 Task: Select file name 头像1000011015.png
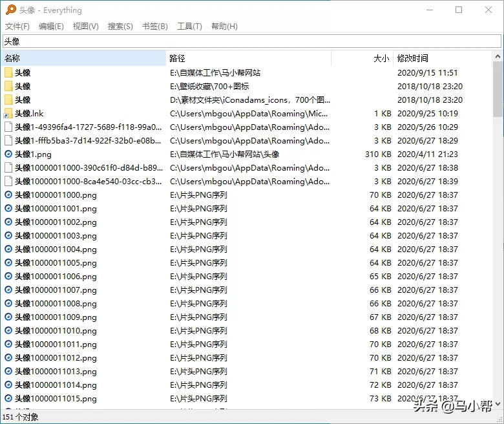(56, 399)
